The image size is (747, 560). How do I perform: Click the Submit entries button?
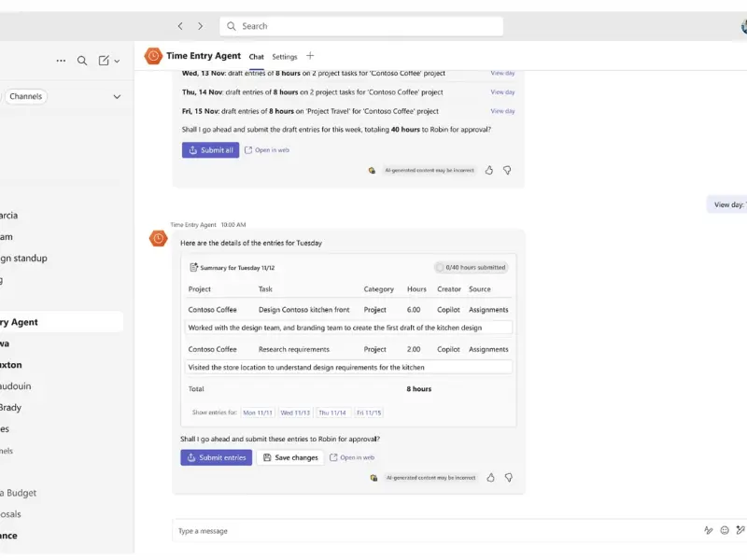[216, 457]
